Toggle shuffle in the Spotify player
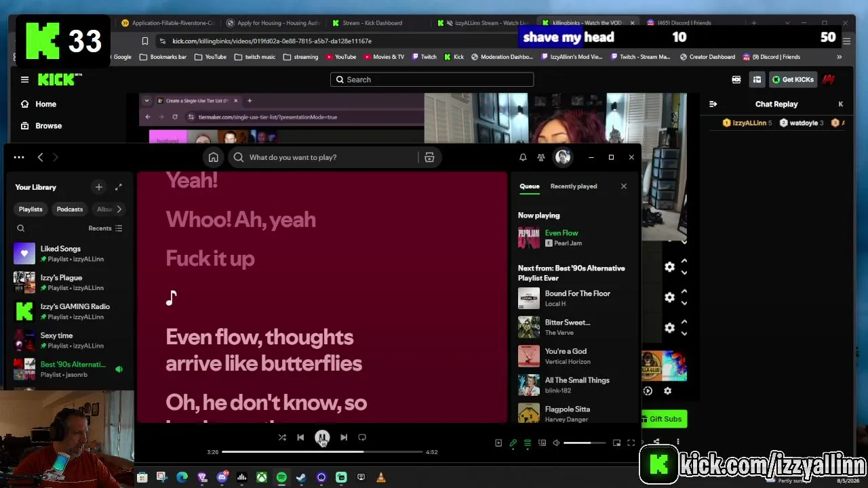This screenshot has width=868, height=488. click(282, 438)
